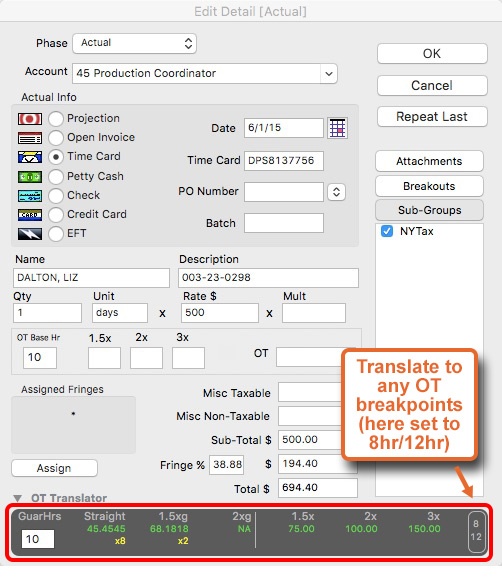Click the Time Card number field
Viewport: 502px width, 579px height.
click(x=284, y=161)
